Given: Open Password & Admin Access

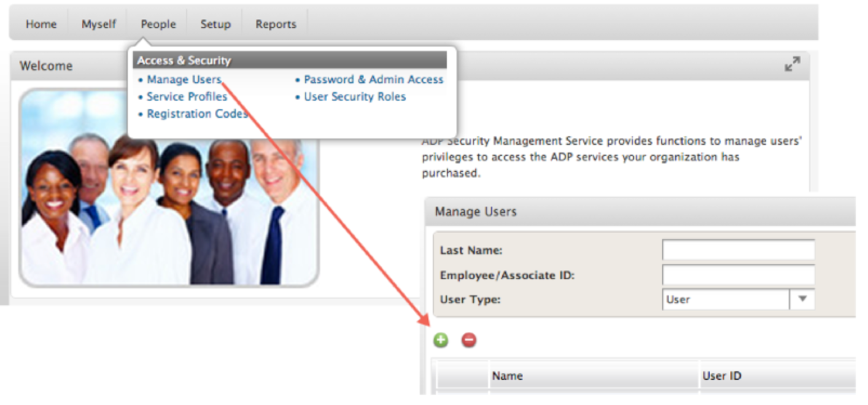Looking at the screenshot, I should (x=374, y=79).
